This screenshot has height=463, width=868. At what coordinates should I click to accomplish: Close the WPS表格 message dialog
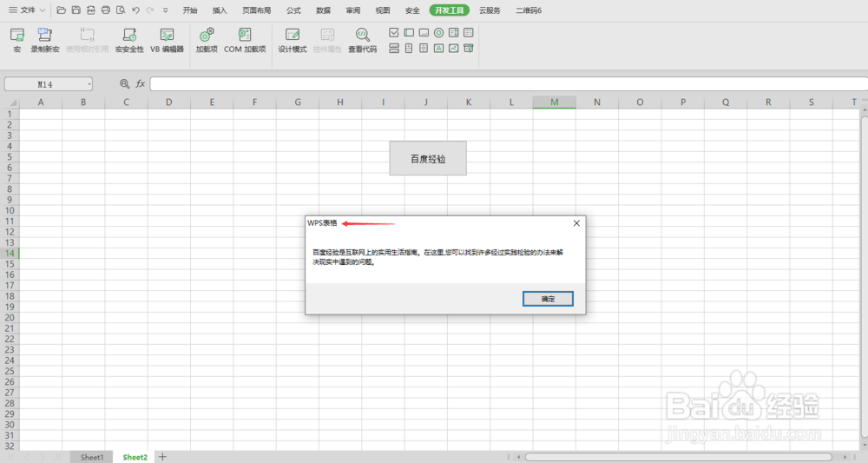pyautogui.click(x=576, y=223)
